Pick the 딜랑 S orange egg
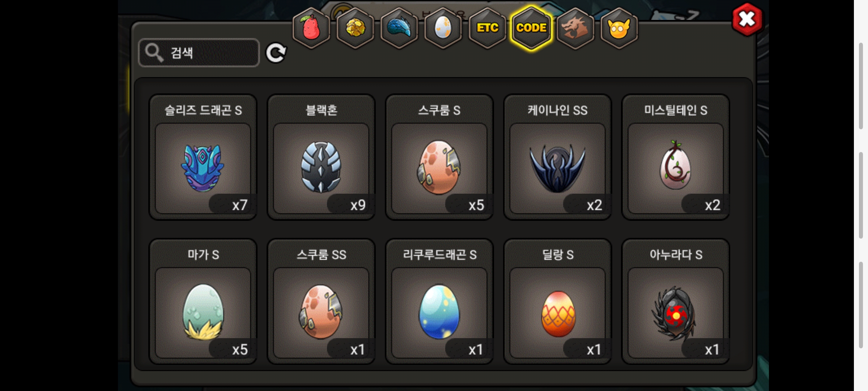The height and width of the screenshot is (391, 868). pyautogui.click(x=557, y=302)
